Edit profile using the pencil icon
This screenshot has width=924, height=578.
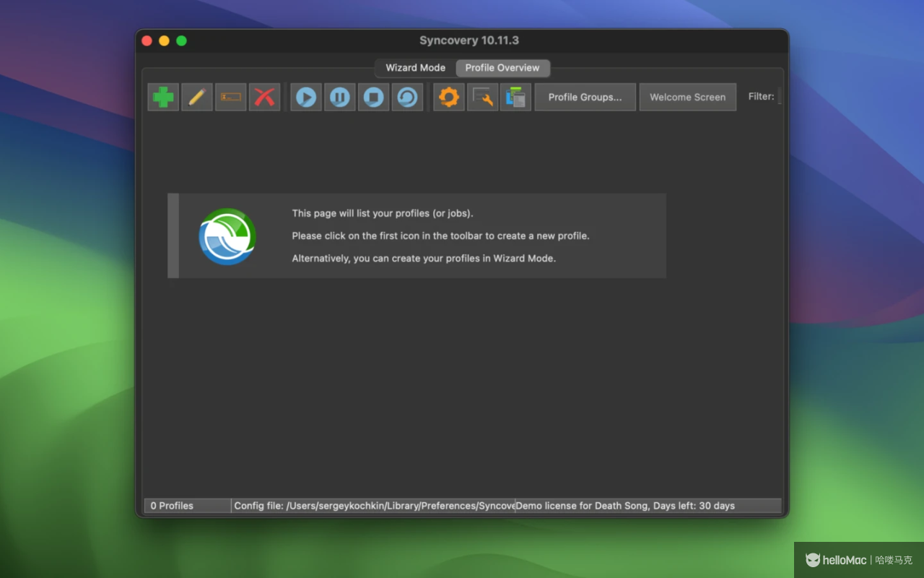(197, 97)
